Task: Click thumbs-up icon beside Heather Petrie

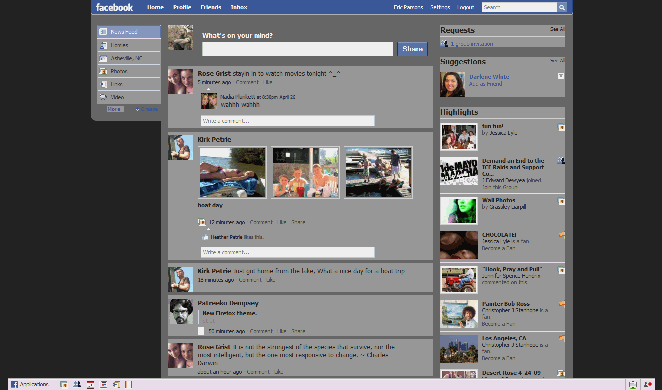Action: 205,237
